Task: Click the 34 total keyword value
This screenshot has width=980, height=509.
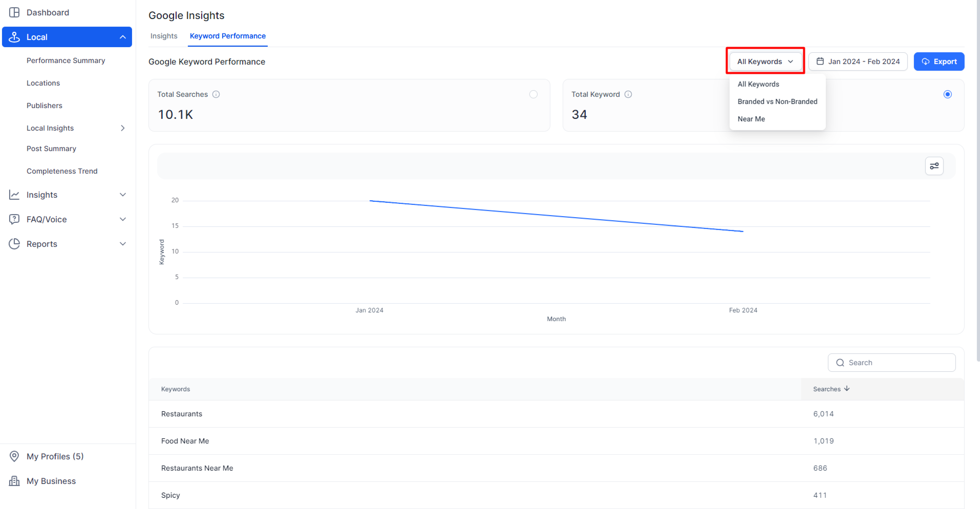Action: (x=580, y=114)
